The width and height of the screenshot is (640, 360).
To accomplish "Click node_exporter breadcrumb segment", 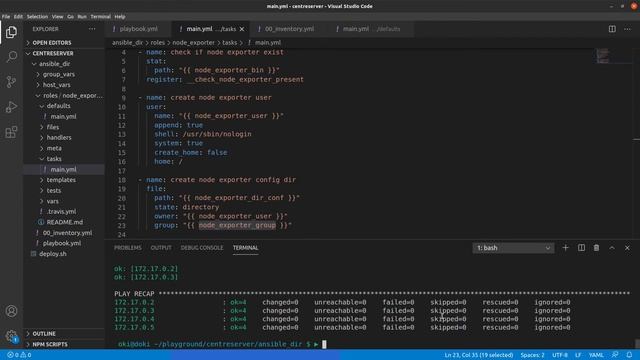I will 193,42.
